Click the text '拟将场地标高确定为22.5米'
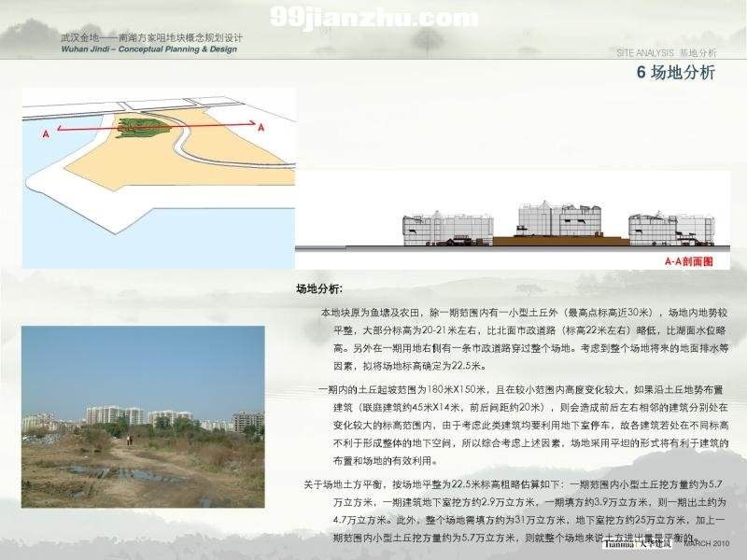Image resolution: width=747 pixels, height=560 pixels. pos(424,366)
